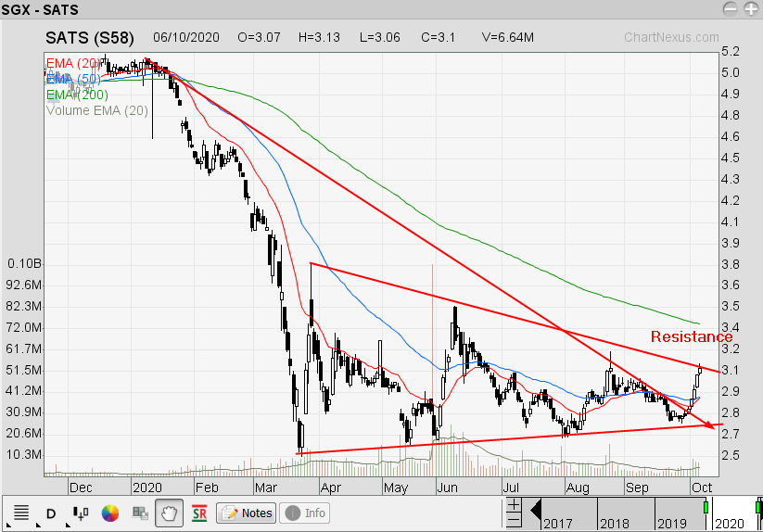Open the candlestick chart type selector
Image resolution: width=763 pixels, height=532 pixels.
(81, 513)
